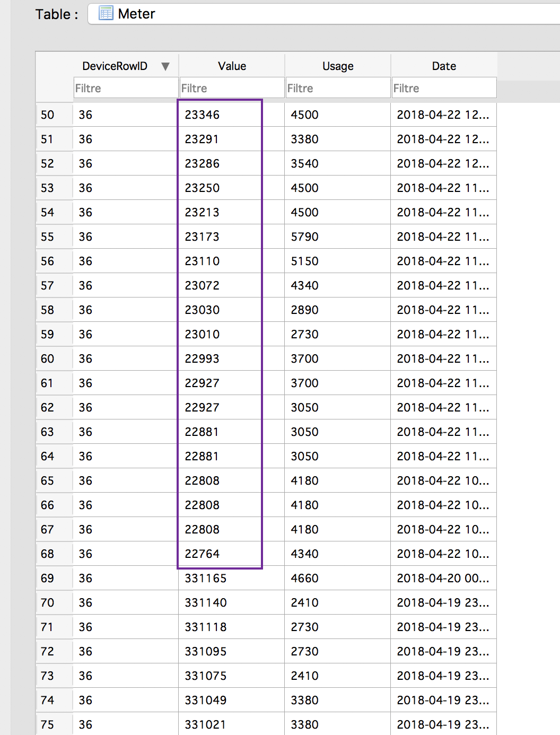
Task: Click the DeviceRowID sort arrow
Action: tap(165, 66)
